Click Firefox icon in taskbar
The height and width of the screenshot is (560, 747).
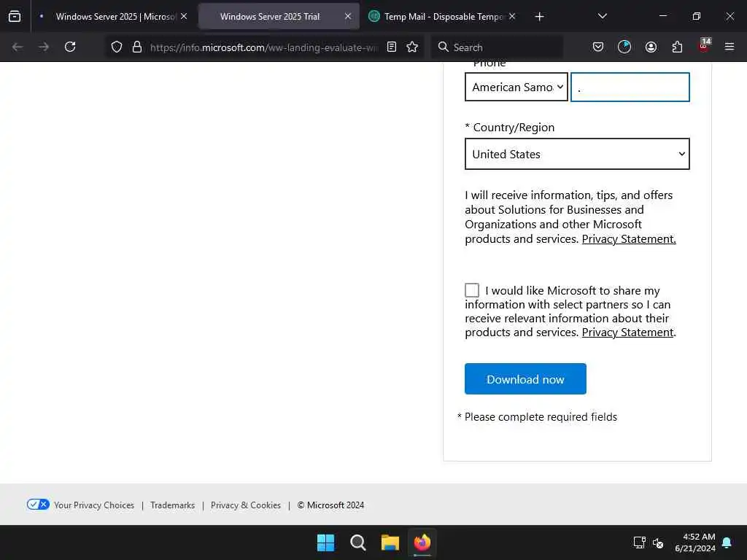422,542
